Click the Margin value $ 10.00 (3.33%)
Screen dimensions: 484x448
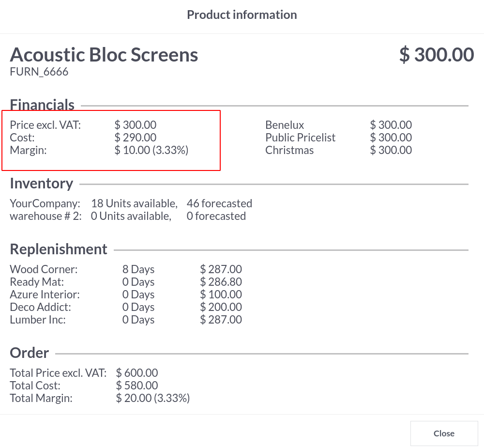coord(151,150)
